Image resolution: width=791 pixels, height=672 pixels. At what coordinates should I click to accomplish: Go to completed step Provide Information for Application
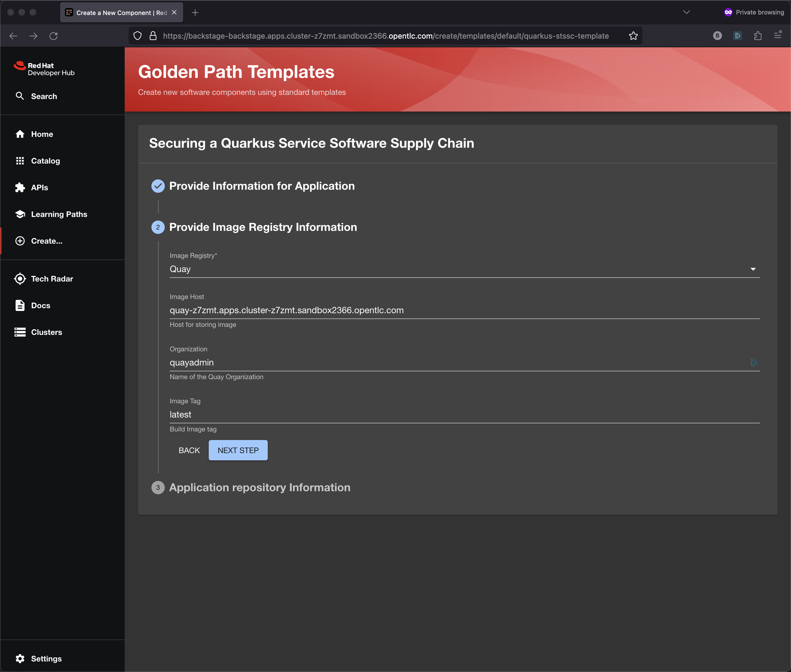tap(262, 186)
